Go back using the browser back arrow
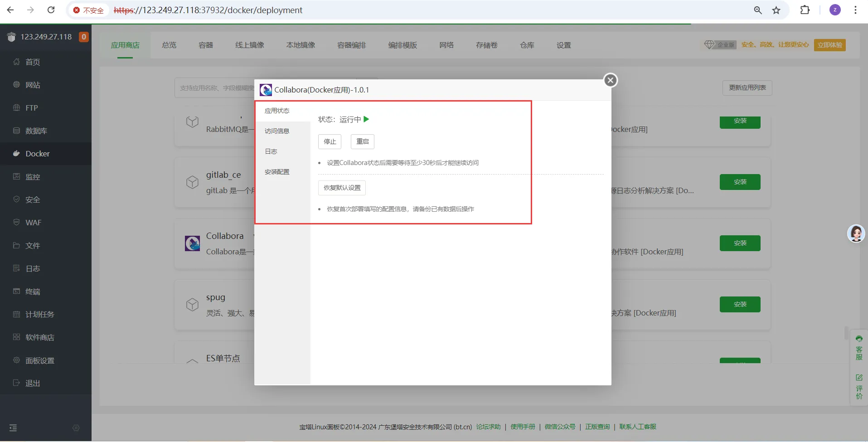 (x=10, y=10)
